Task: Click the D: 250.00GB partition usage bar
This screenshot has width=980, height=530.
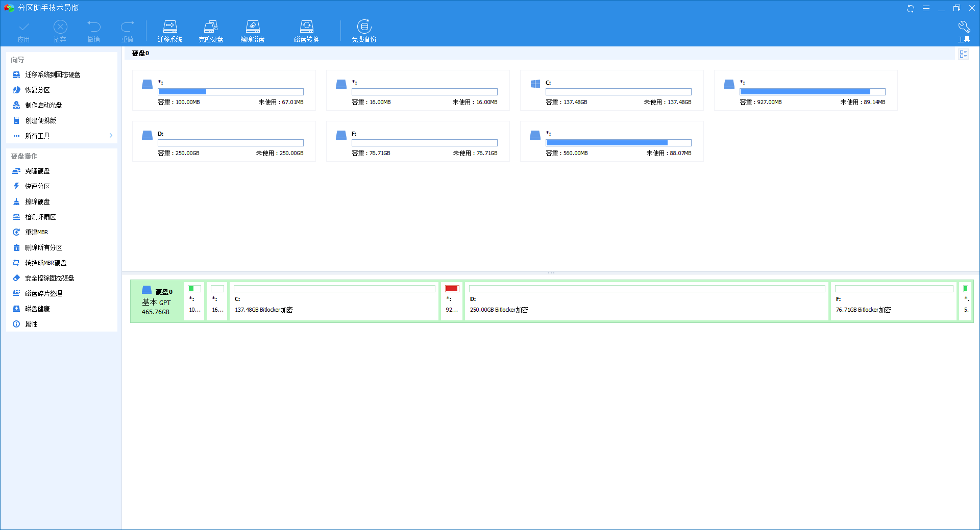Action: [230, 143]
